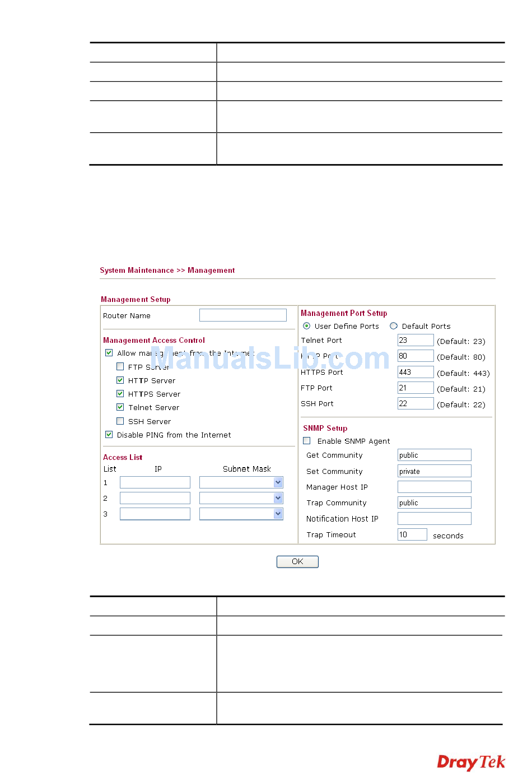Click the DrayTek logo
532x777 pixels.
(471, 762)
